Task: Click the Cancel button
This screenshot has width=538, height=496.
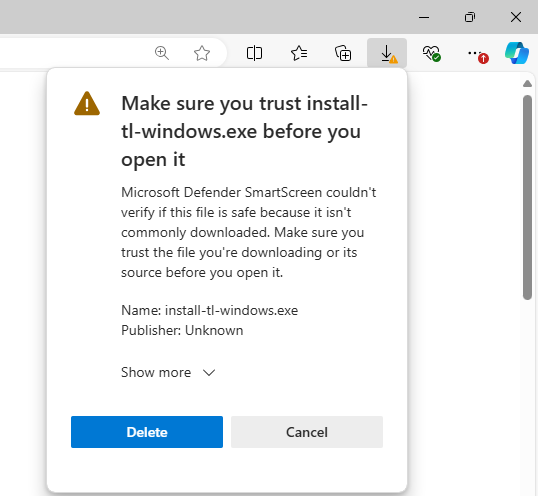Action: click(307, 432)
